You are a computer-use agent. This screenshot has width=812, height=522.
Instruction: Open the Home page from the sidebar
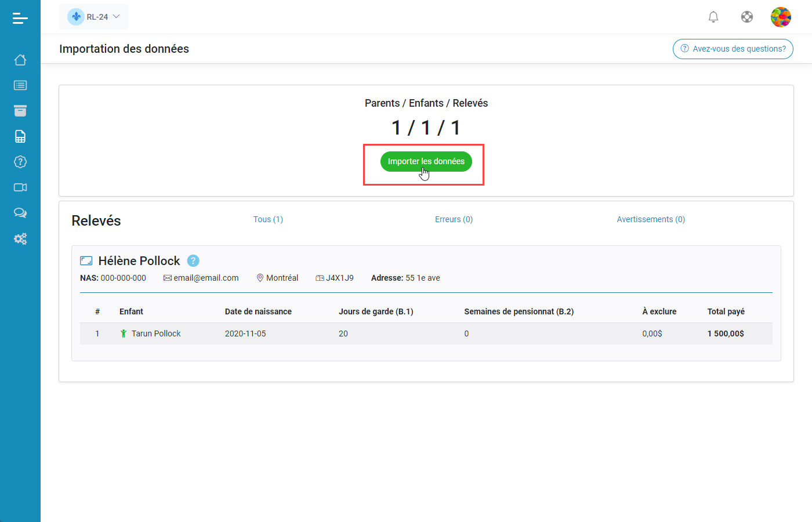20,60
